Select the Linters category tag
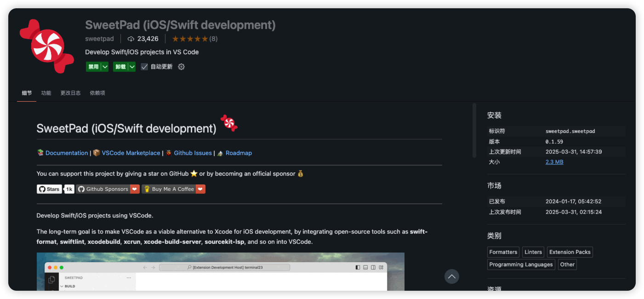 click(533, 252)
